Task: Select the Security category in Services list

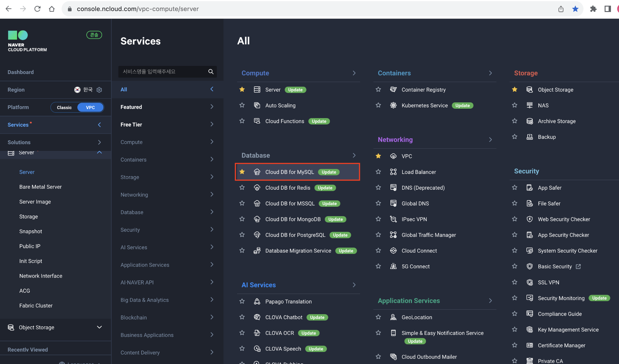Action: coord(167,230)
